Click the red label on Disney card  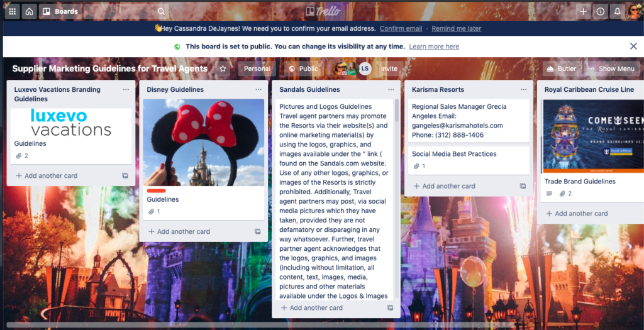(156, 191)
